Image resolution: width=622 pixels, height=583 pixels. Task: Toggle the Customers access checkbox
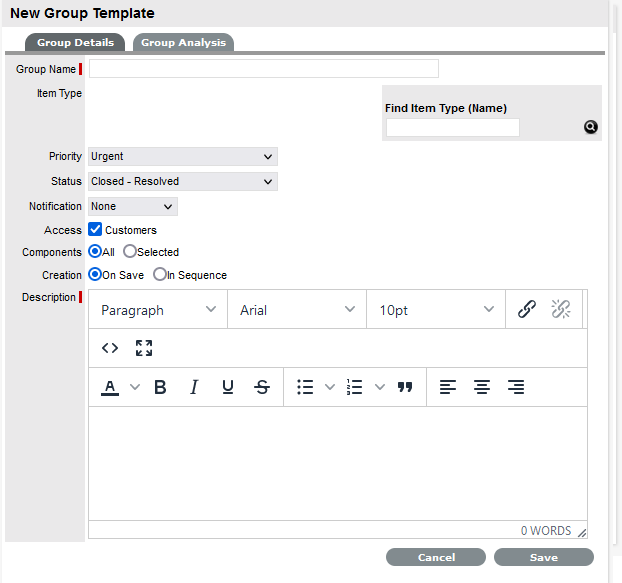pos(95,229)
